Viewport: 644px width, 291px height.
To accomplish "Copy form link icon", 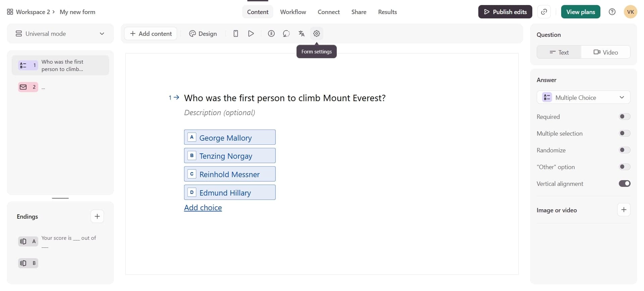I will (x=544, y=12).
